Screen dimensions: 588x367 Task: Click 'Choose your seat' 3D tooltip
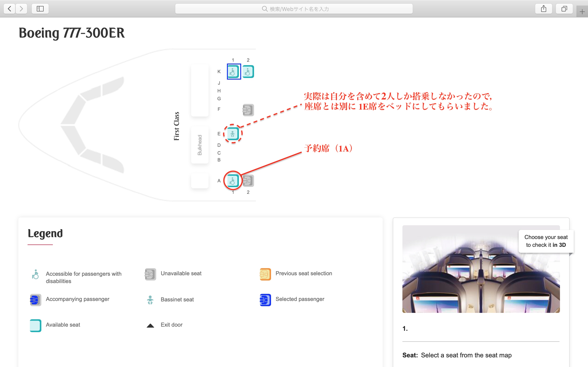[546, 241]
